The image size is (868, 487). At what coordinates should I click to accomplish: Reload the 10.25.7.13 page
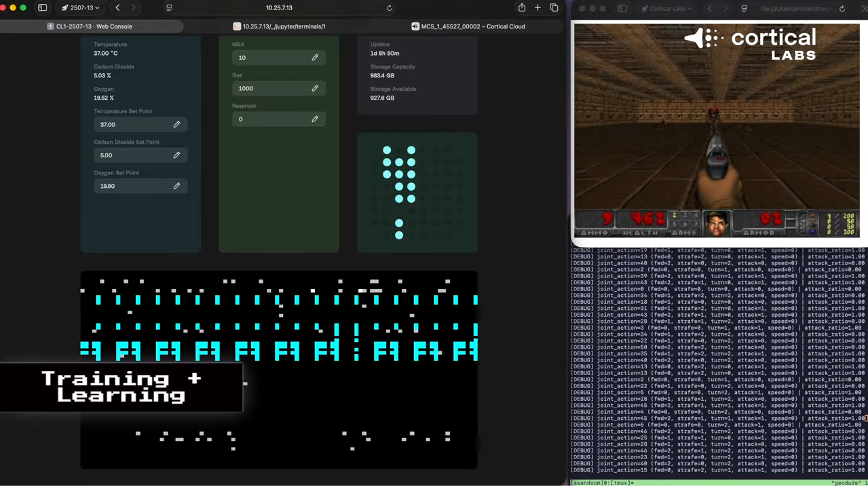pos(389,8)
